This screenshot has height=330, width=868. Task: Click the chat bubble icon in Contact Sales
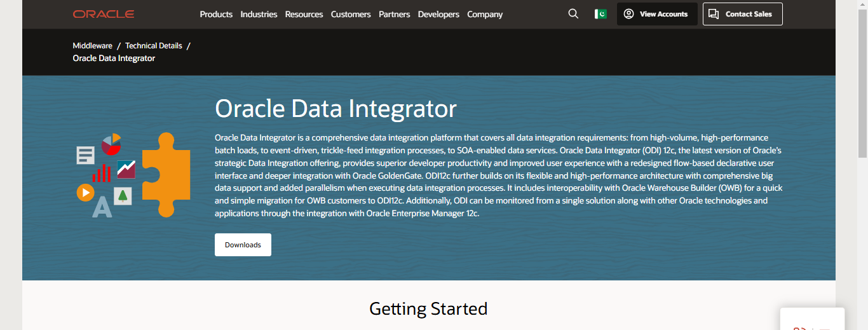(714, 14)
